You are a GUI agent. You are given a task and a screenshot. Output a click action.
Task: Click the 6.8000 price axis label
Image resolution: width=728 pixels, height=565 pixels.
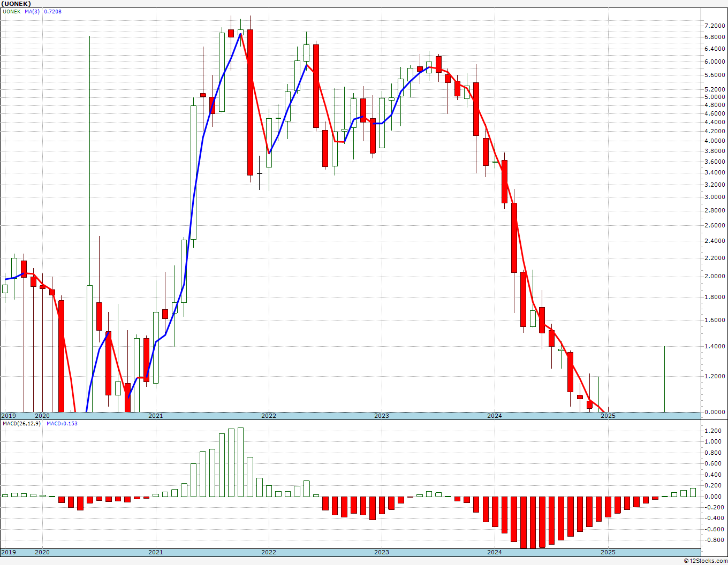[715, 37]
